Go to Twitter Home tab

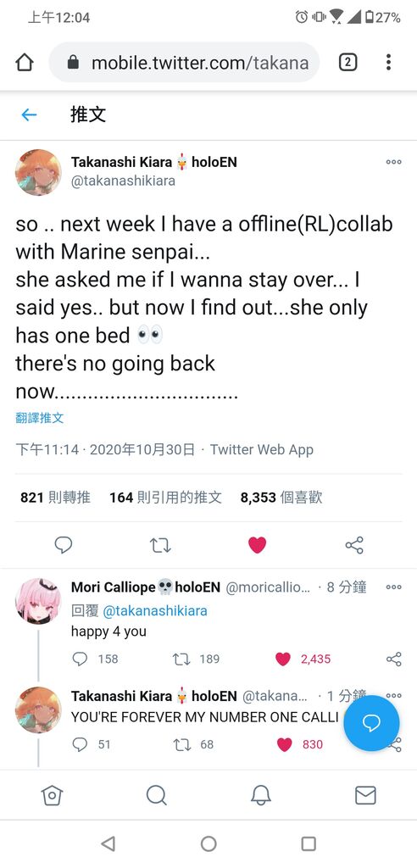pyautogui.click(x=52, y=795)
